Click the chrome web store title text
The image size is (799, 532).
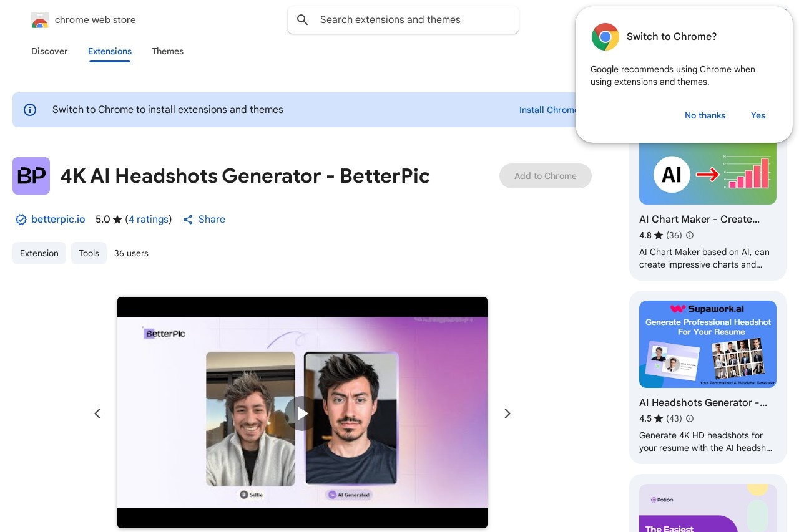coord(96,20)
